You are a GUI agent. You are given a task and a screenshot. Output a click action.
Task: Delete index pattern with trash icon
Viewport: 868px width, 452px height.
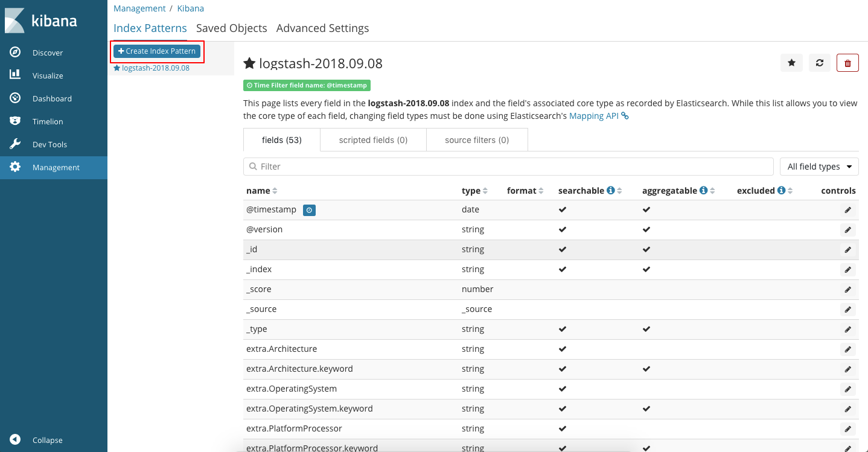point(847,63)
